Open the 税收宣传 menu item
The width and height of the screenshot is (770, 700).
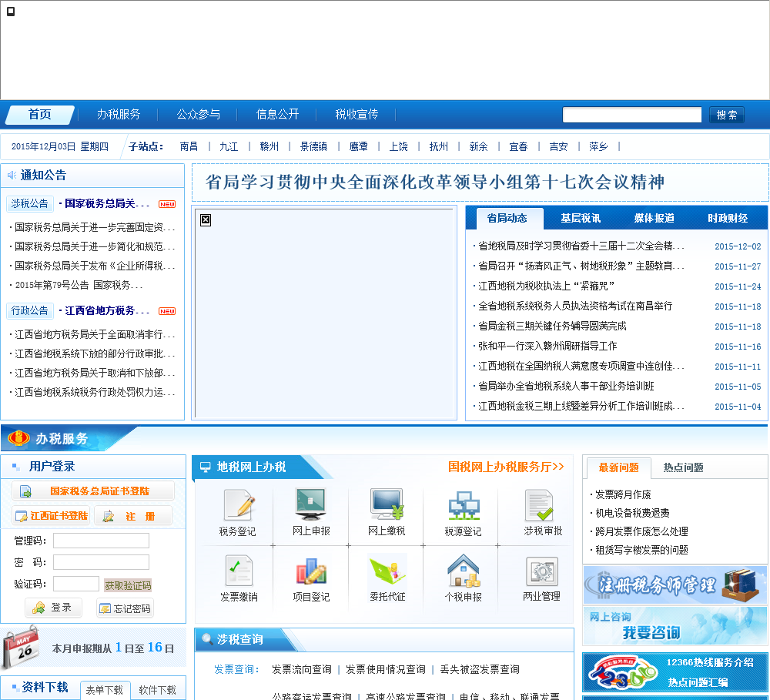click(357, 115)
